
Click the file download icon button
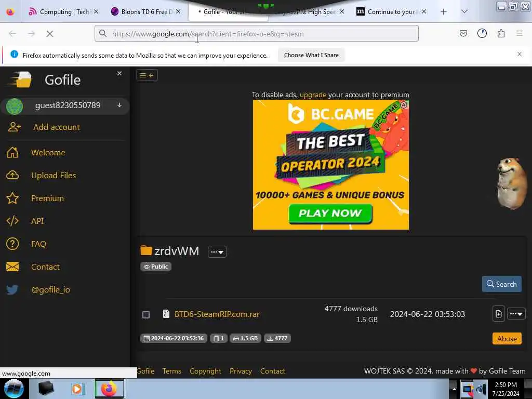498,314
